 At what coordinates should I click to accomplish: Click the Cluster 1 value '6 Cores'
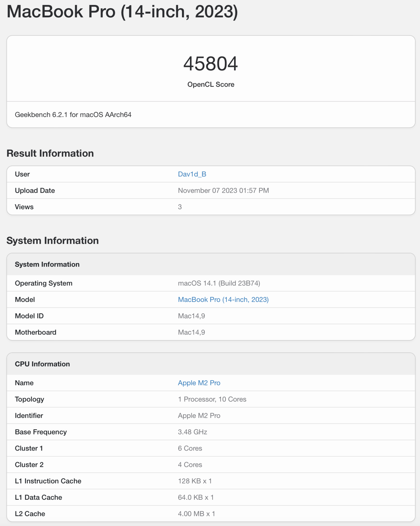pos(190,448)
